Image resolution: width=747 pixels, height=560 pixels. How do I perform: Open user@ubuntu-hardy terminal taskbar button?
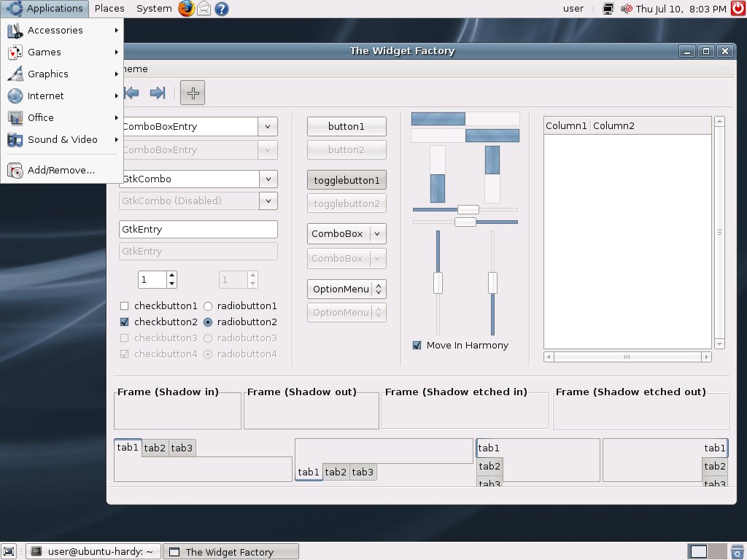tap(93, 551)
